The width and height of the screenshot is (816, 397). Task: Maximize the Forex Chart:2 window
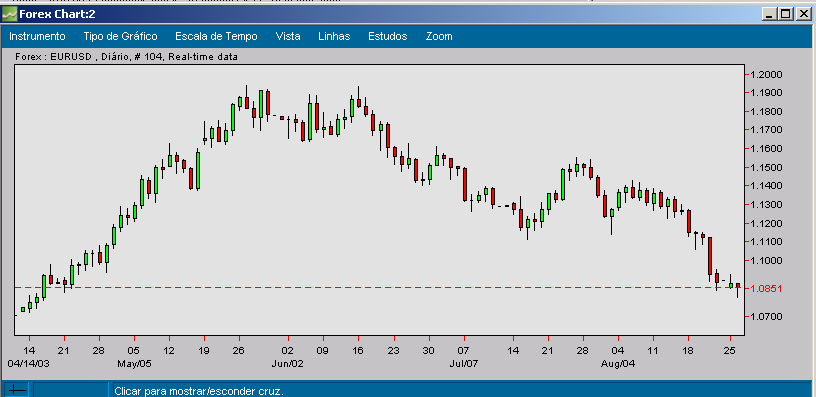[785, 14]
